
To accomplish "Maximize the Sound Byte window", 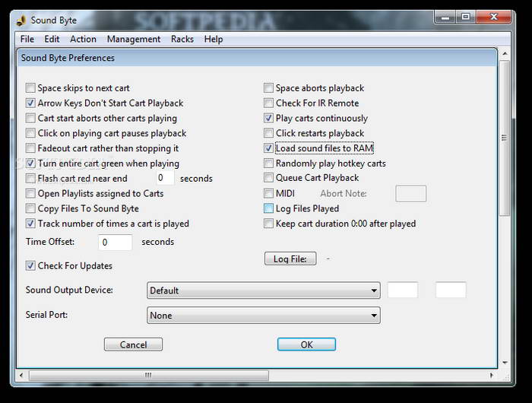I will (466, 17).
